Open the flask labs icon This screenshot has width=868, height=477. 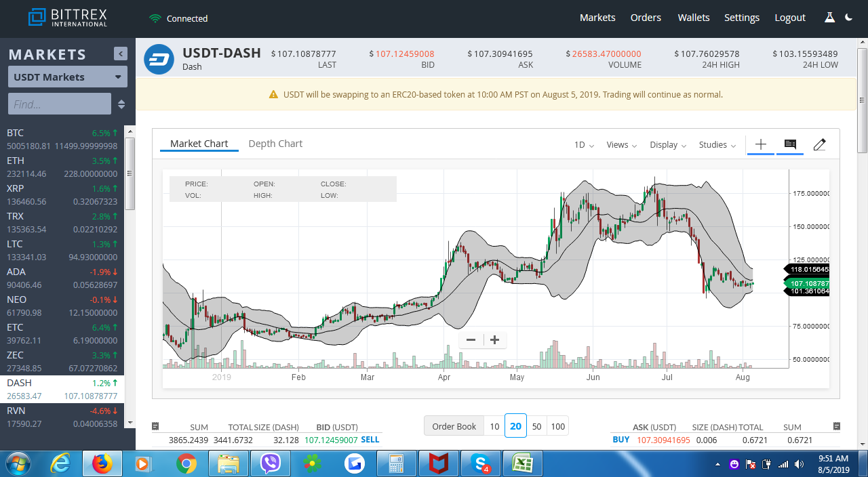tap(829, 18)
